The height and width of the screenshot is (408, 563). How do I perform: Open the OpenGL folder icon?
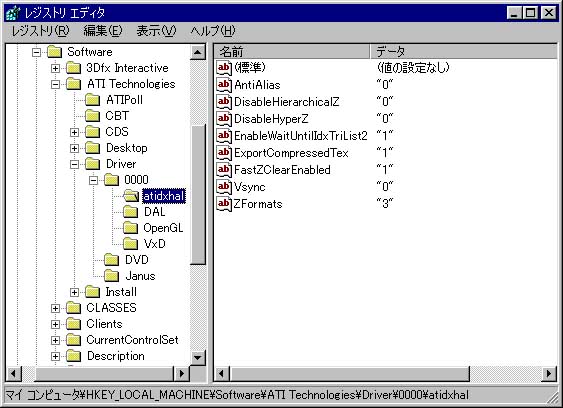(130, 228)
